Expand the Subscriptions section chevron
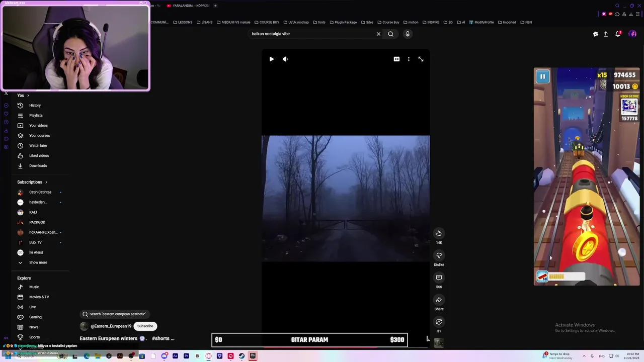 (x=46, y=182)
